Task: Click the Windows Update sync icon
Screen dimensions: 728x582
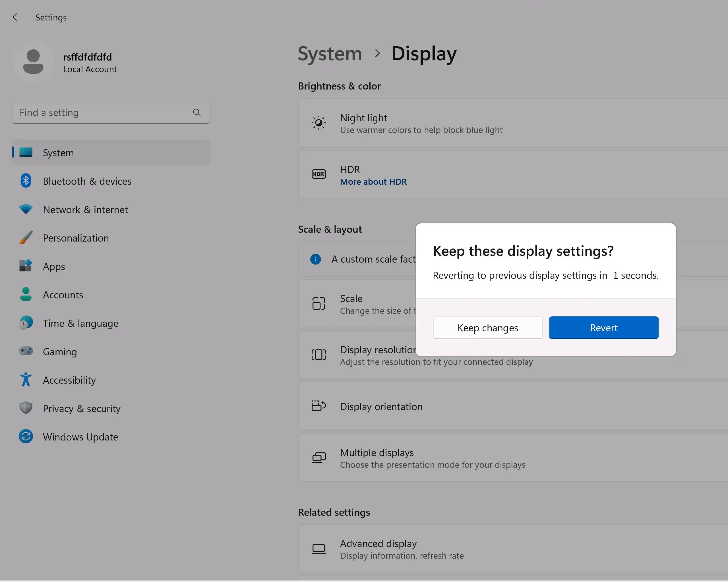Action: click(26, 436)
